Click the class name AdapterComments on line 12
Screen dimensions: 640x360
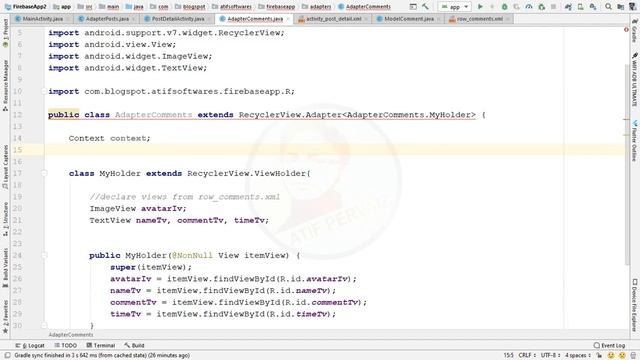tap(153, 115)
